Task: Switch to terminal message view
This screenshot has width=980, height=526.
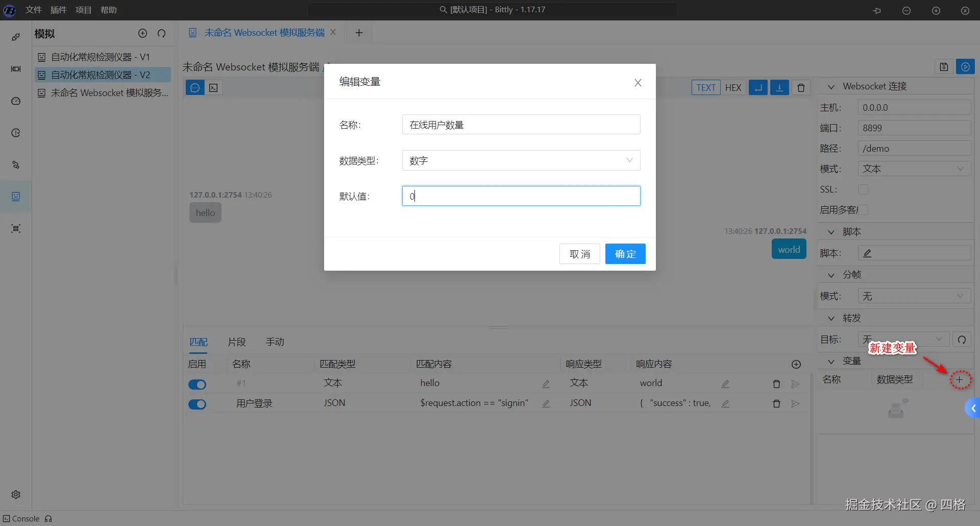Action: click(x=214, y=88)
